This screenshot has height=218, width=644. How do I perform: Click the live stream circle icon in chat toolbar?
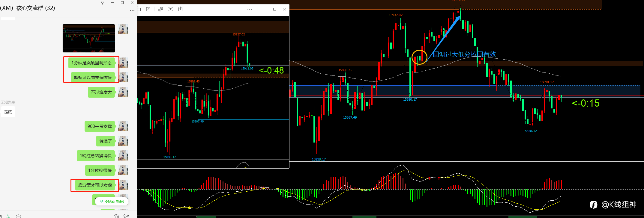pyautogui.click(x=116, y=216)
